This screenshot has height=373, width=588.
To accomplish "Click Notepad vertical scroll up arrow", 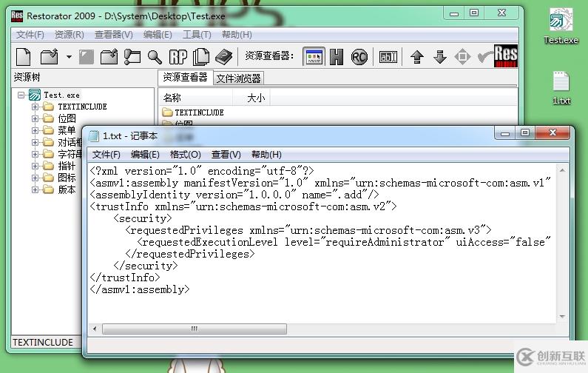I will (x=562, y=170).
